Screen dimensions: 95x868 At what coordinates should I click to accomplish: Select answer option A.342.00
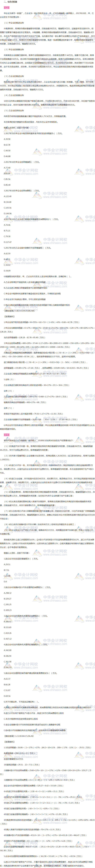(8, 650)
